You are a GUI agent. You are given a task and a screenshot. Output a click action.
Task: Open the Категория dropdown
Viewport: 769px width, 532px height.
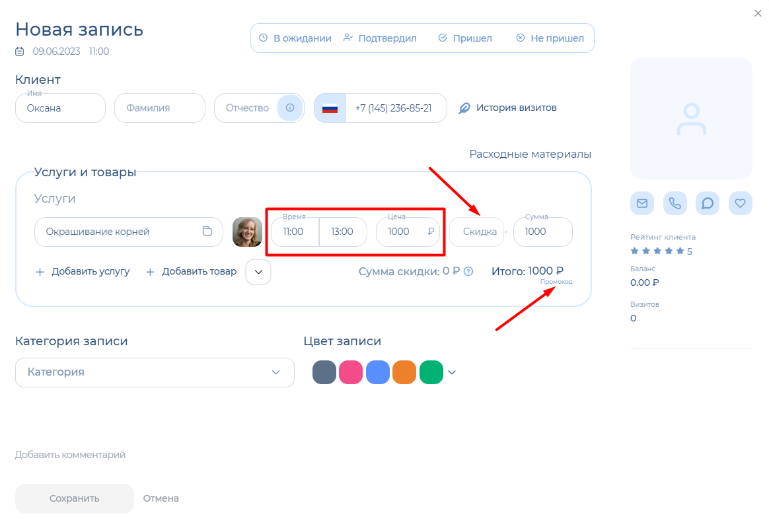(x=155, y=372)
